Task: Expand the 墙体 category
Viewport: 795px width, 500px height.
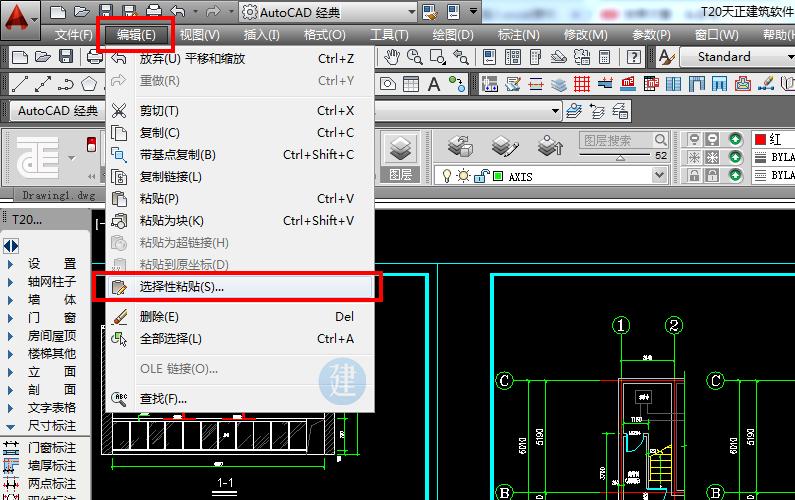Action: [x=11, y=300]
